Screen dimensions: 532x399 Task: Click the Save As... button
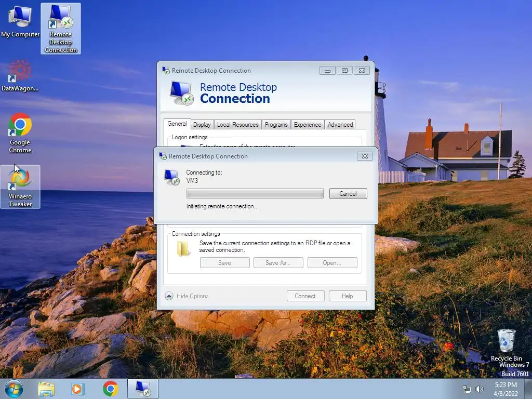[x=278, y=262]
